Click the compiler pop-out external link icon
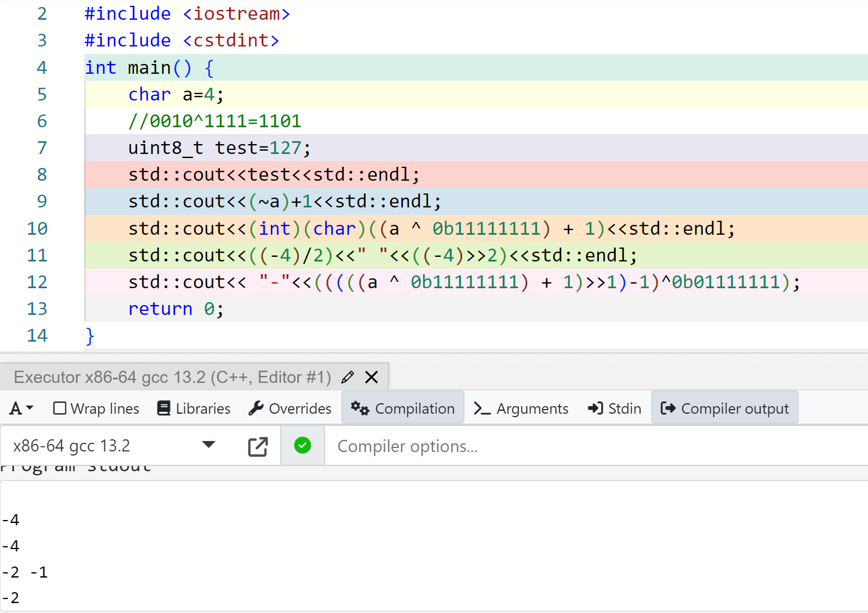 pyautogui.click(x=258, y=446)
